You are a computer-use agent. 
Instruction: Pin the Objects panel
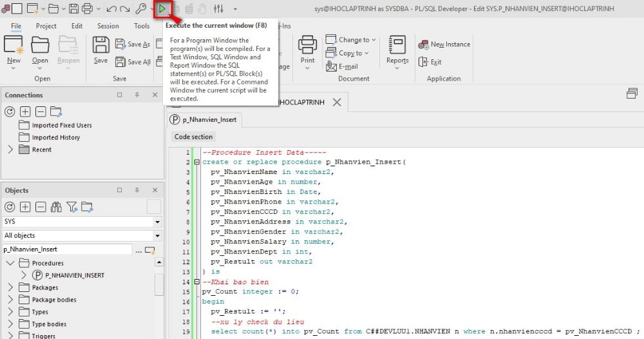tap(137, 190)
